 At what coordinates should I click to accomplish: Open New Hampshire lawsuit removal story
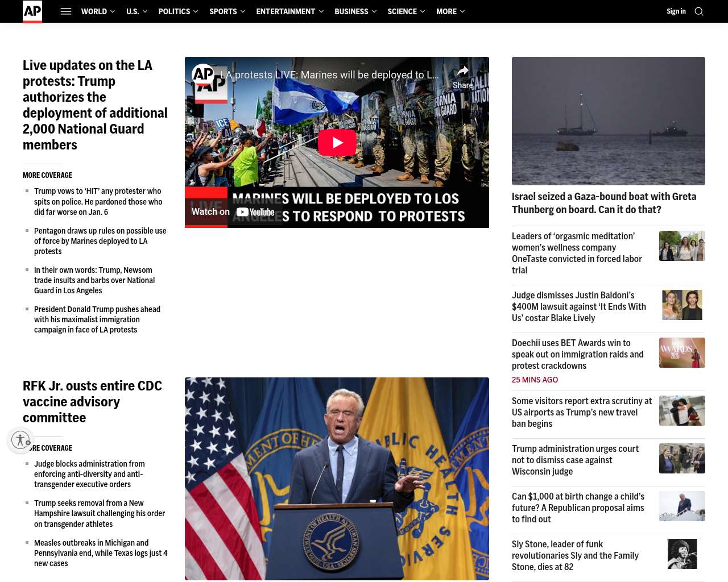point(100,513)
